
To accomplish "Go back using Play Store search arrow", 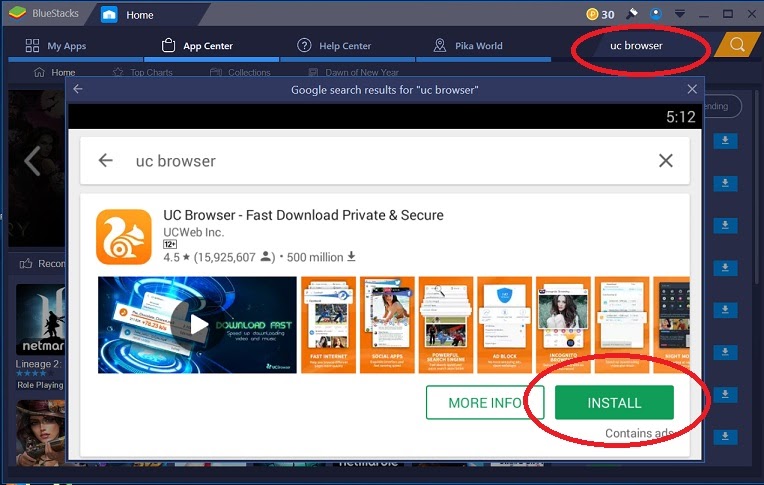I will coord(105,160).
